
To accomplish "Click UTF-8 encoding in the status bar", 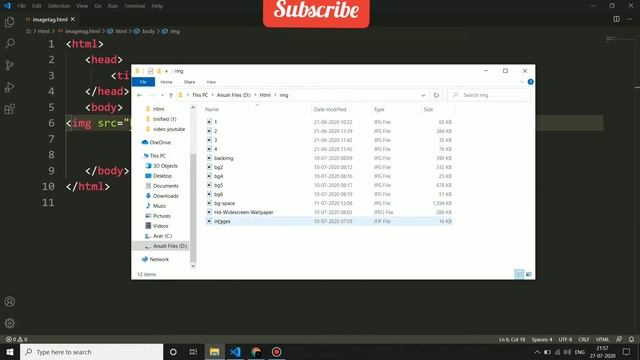I will click(x=565, y=339).
